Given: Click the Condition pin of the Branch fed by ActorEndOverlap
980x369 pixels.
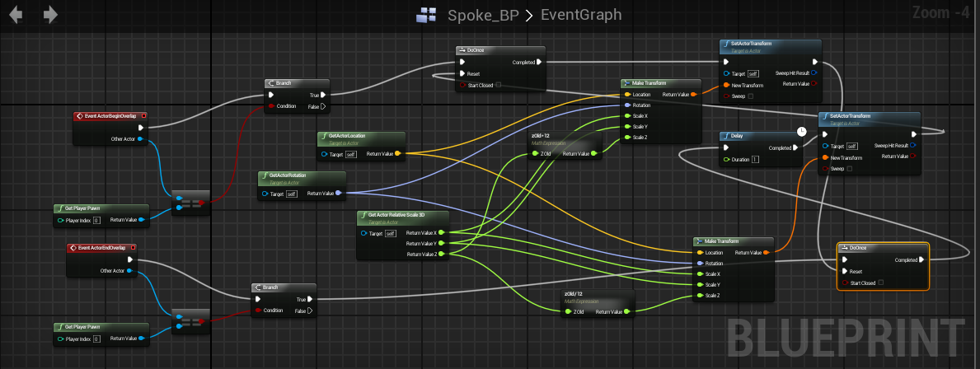Looking at the screenshot, I should coord(258,311).
